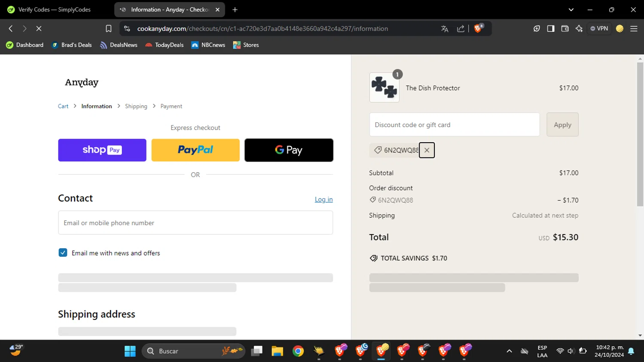Viewport: 644px width, 362px height.
Task: Open File Explorer from taskbar
Action: (277, 351)
